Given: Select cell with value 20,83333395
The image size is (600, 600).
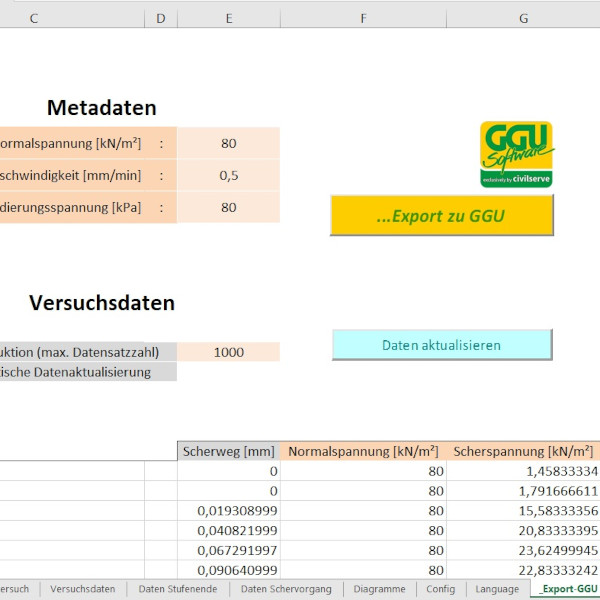Looking at the screenshot, I should tap(523, 531).
